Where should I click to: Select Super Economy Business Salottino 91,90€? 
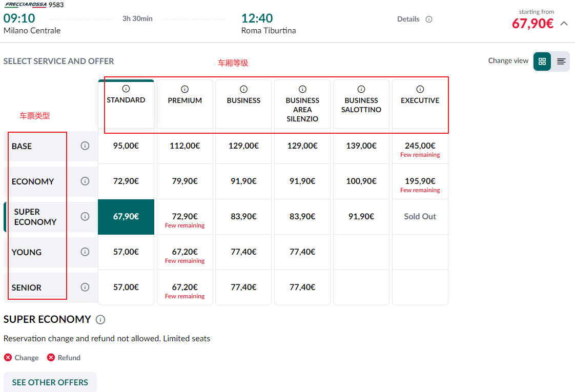pos(361,216)
